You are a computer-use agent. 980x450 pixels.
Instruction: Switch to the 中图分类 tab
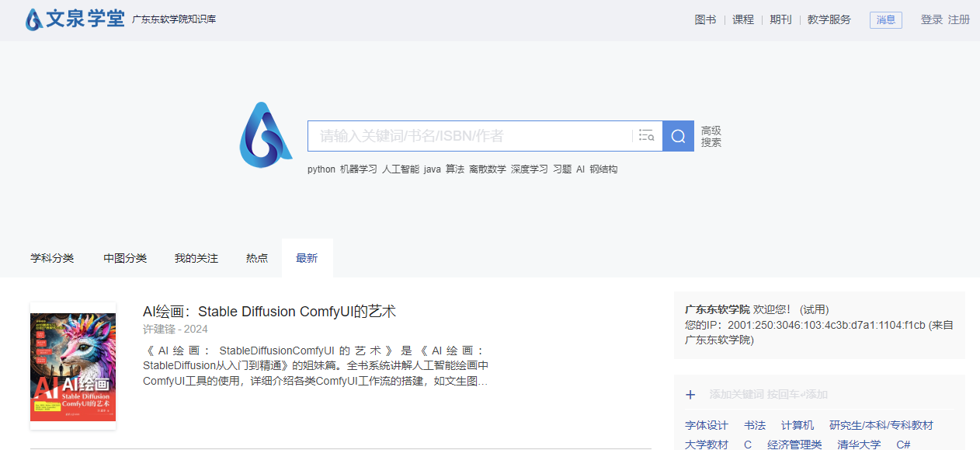[124, 257]
